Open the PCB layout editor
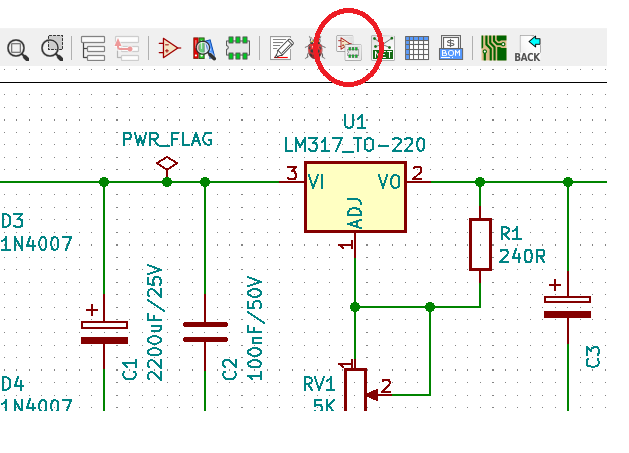The image size is (629, 453). (x=493, y=47)
